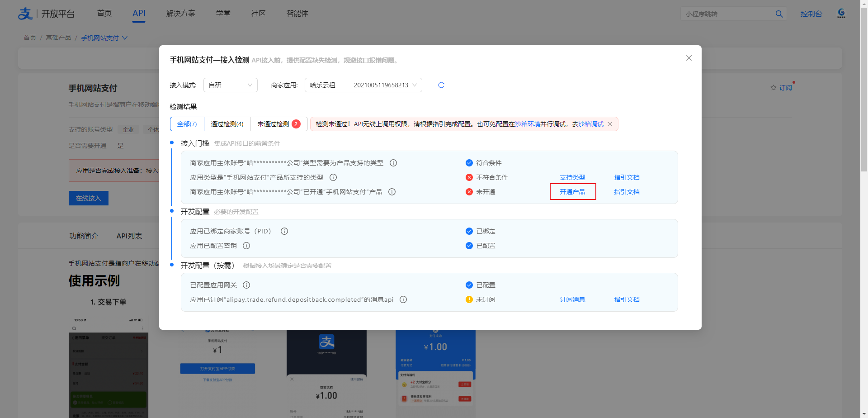Click the red error icon next to 未开通

469,192
